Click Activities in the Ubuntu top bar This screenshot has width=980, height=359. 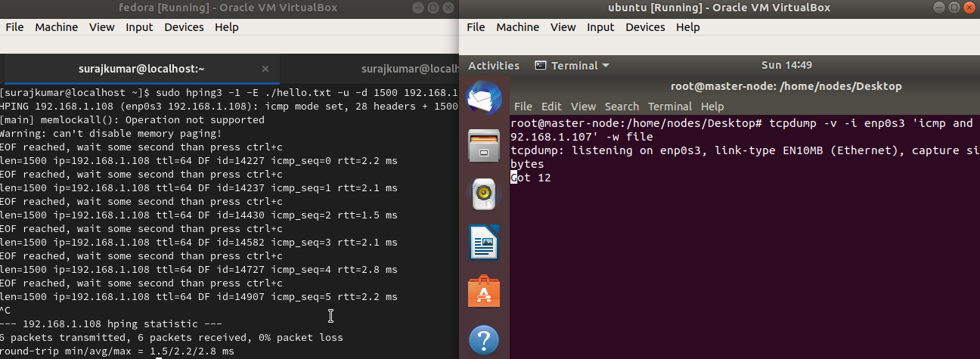pyautogui.click(x=494, y=66)
